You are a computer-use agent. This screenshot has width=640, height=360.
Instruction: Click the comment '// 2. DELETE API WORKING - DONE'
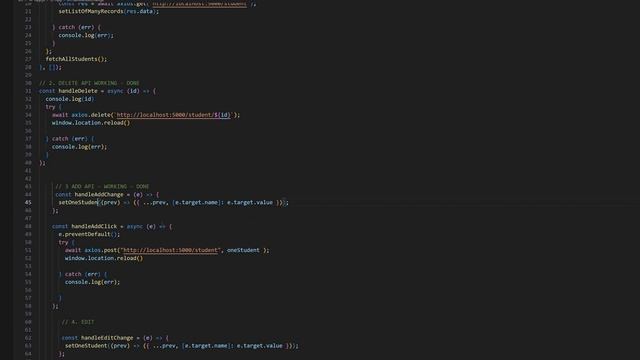tap(89, 83)
